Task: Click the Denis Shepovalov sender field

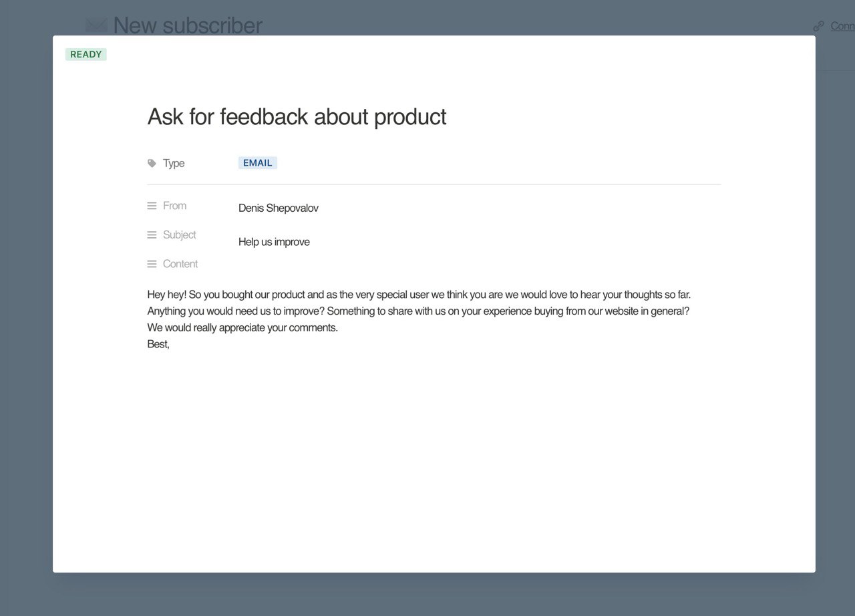Action: point(279,208)
